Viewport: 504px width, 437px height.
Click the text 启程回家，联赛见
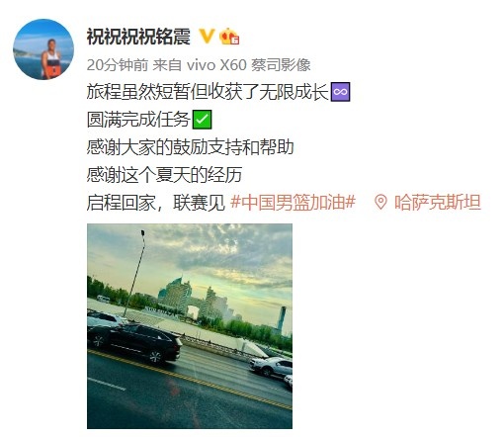(x=156, y=202)
